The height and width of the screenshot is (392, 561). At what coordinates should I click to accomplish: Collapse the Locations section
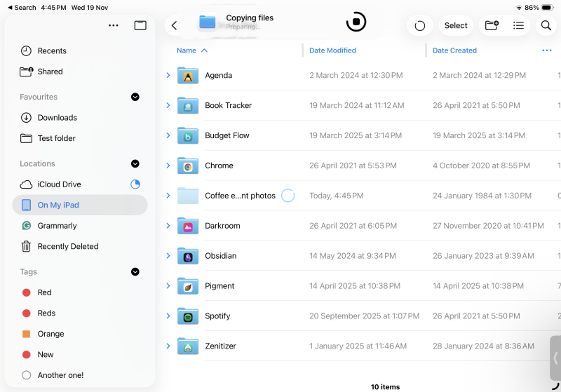(x=135, y=163)
